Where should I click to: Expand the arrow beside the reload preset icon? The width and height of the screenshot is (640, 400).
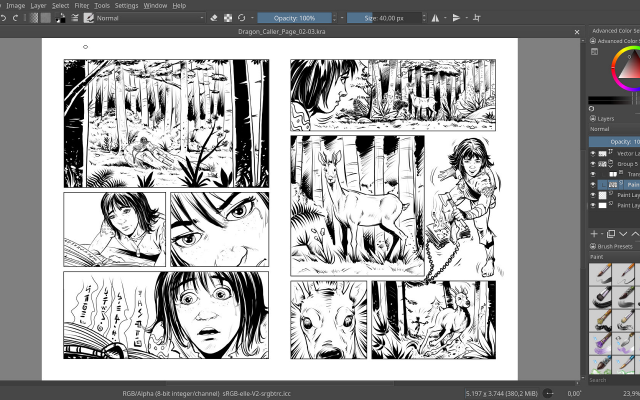[252, 18]
